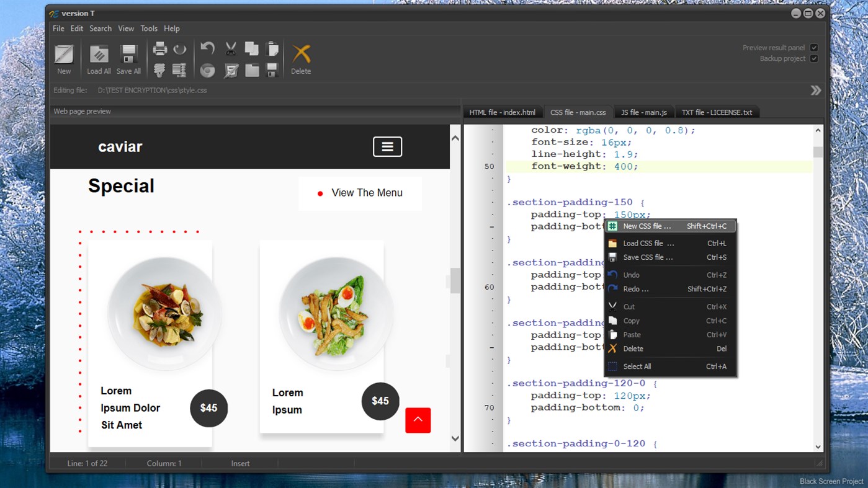Viewport: 868px width, 488px height.
Task: Click the orange X Delete toolbar icon
Action: [301, 54]
